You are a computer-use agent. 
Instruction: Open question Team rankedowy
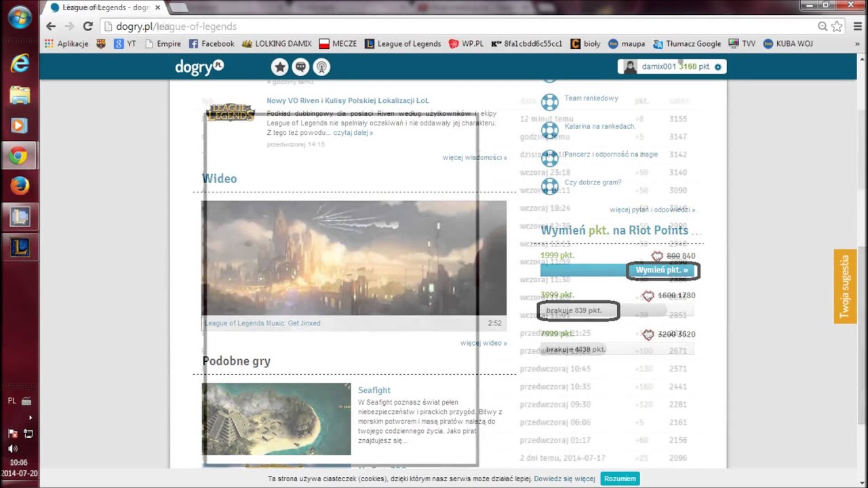tap(591, 98)
